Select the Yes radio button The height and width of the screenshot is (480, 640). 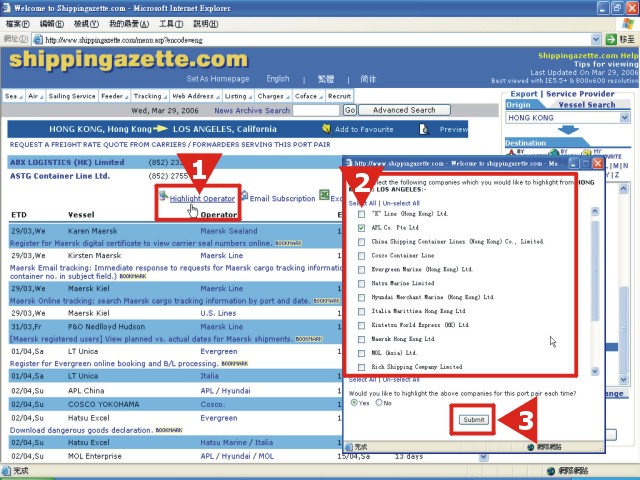pyautogui.click(x=354, y=403)
